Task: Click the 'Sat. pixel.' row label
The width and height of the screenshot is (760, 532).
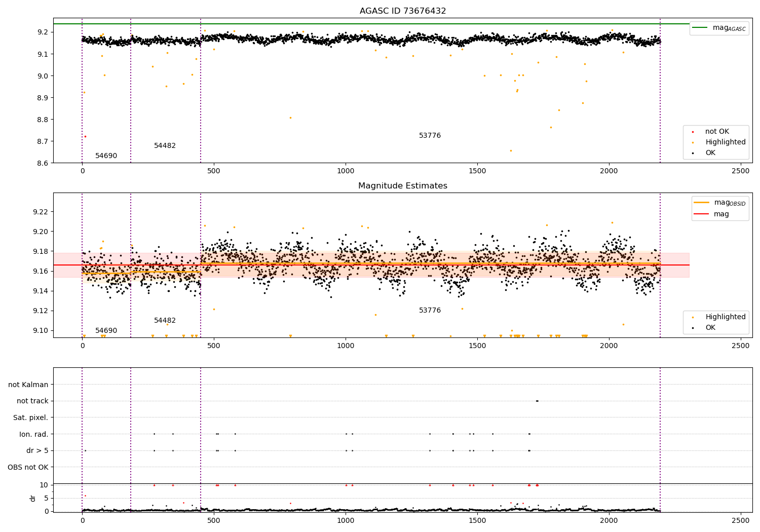Action: [31, 418]
